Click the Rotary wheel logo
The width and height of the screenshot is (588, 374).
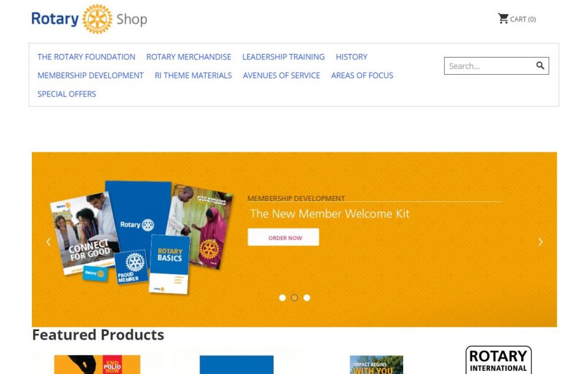click(97, 19)
